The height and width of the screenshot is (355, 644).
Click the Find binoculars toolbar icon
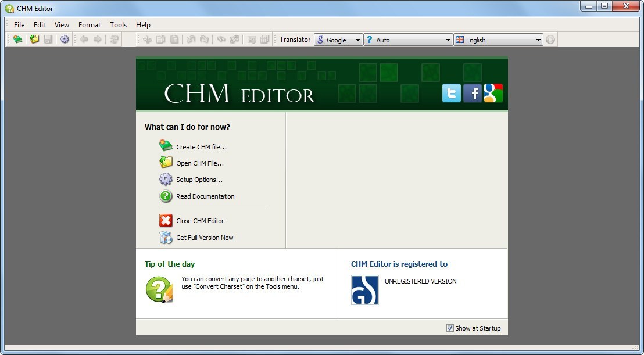[221, 40]
